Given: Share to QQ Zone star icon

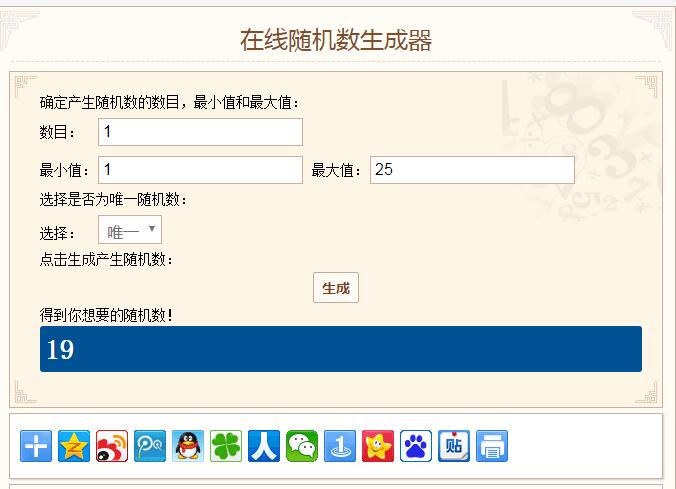Looking at the screenshot, I should coord(74,446).
